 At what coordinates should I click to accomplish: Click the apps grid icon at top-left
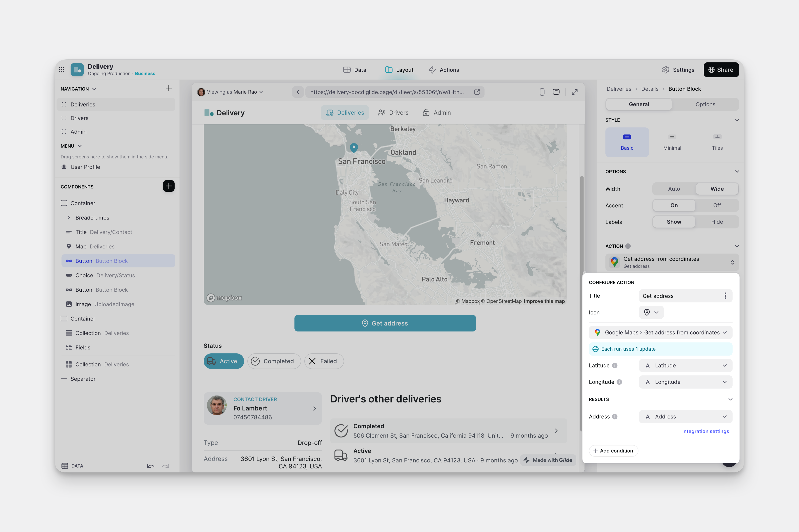(x=61, y=69)
